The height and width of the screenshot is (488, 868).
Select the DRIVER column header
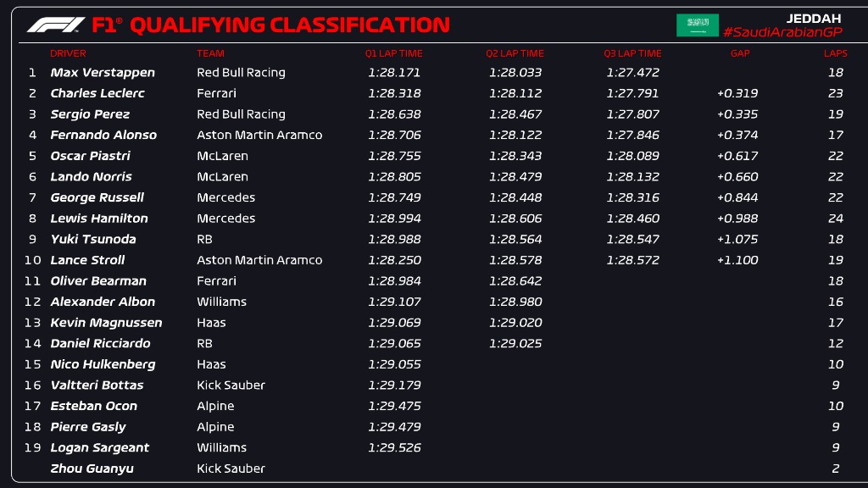pos(68,53)
